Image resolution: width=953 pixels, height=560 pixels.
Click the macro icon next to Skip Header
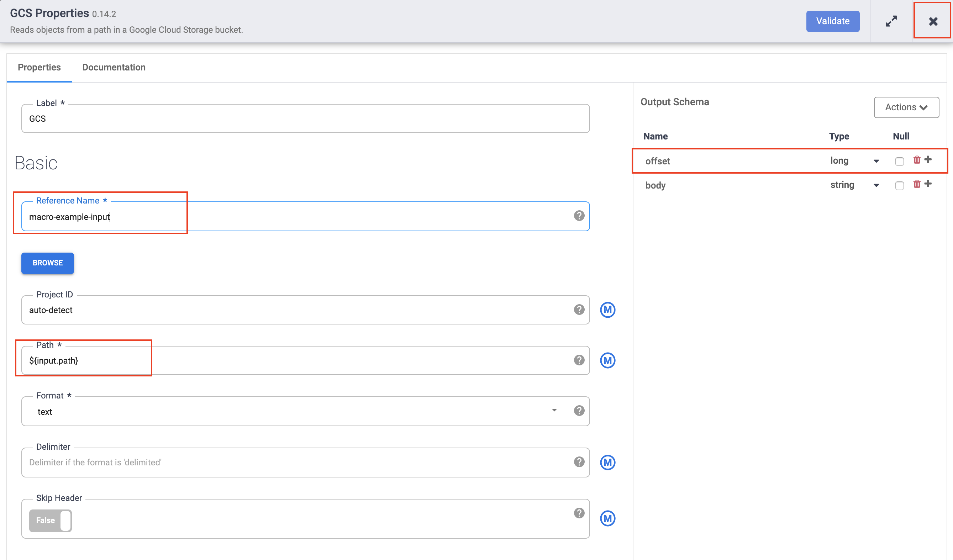click(608, 518)
